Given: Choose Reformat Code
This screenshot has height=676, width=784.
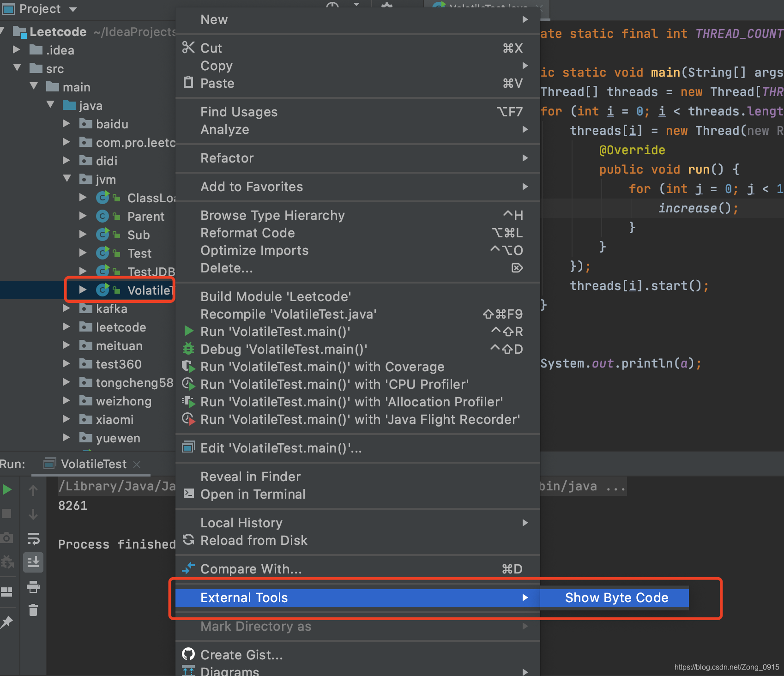Looking at the screenshot, I should coord(358,233).
